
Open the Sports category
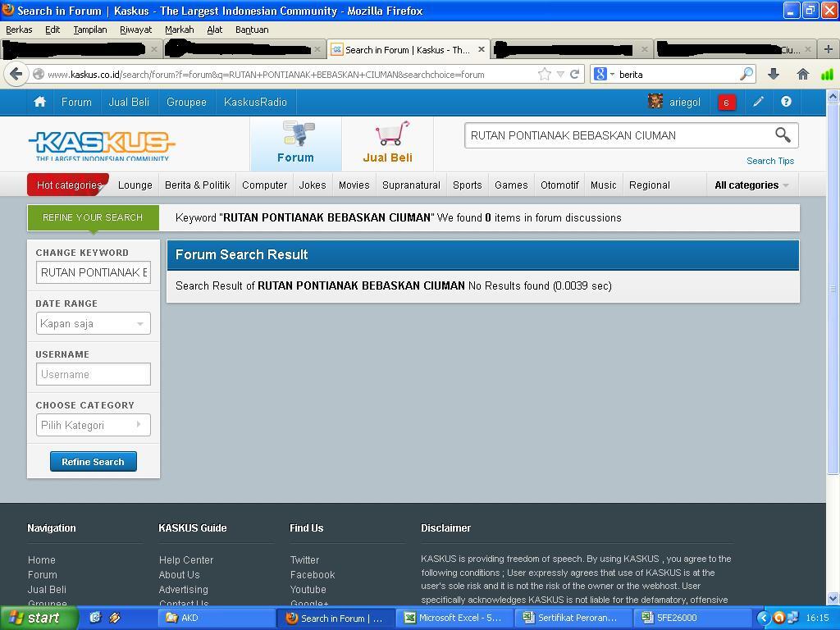coord(467,185)
